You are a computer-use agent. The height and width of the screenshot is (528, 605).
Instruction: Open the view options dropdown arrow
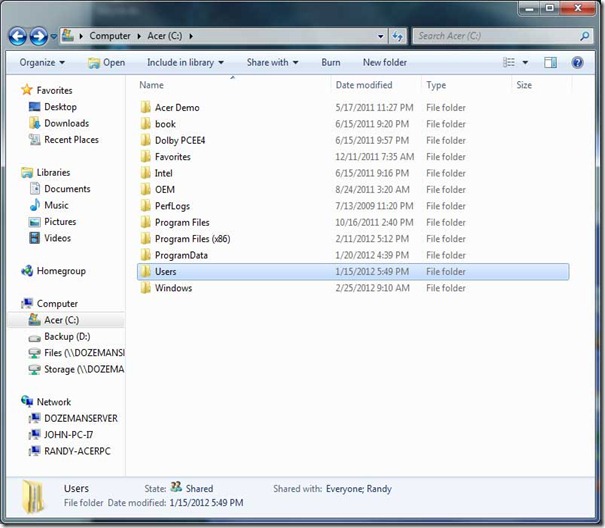pyautogui.click(x=525, y=63)
